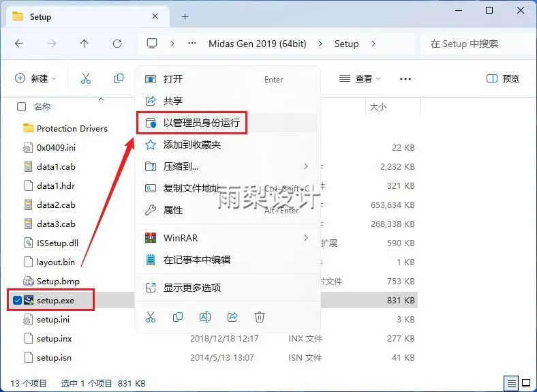Click the setup.ini file icon
The width and height of the screenshot is (537, 392).
click(x=29, y=319)
